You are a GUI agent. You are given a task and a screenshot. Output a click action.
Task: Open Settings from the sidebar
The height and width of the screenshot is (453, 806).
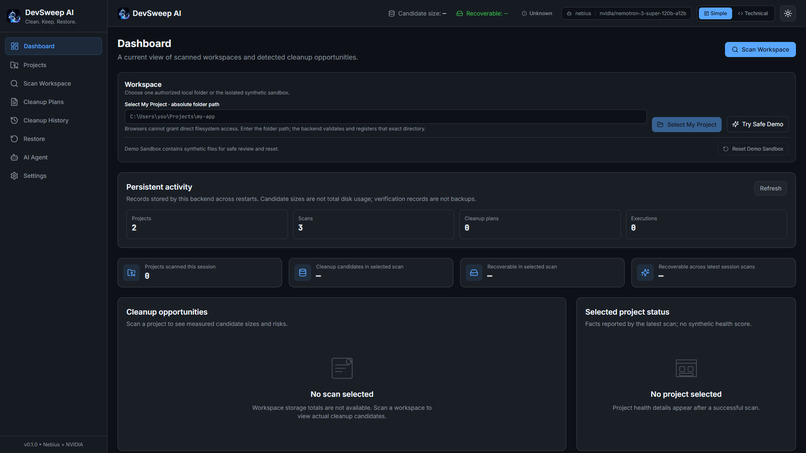(x=53, y=176)
